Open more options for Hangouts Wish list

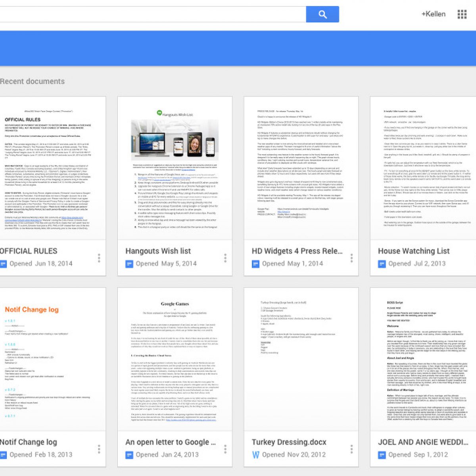pyautogui.click(x=225, y=258)
